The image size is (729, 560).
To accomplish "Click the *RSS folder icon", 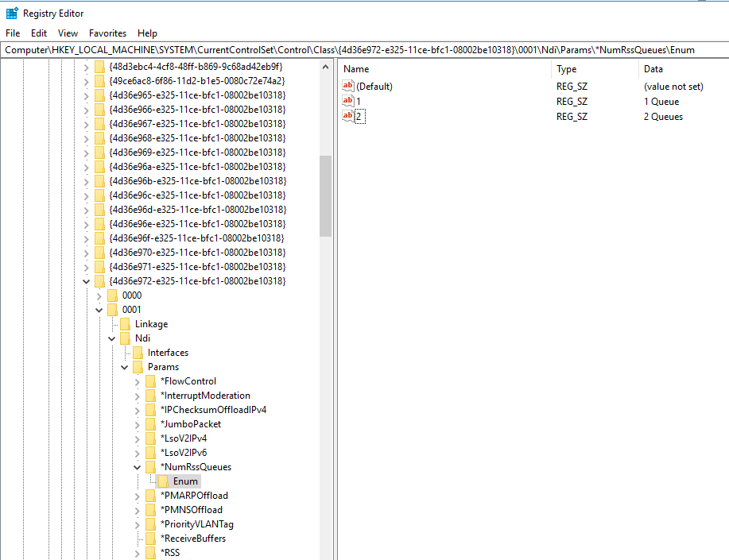I will tap(150, 553).
